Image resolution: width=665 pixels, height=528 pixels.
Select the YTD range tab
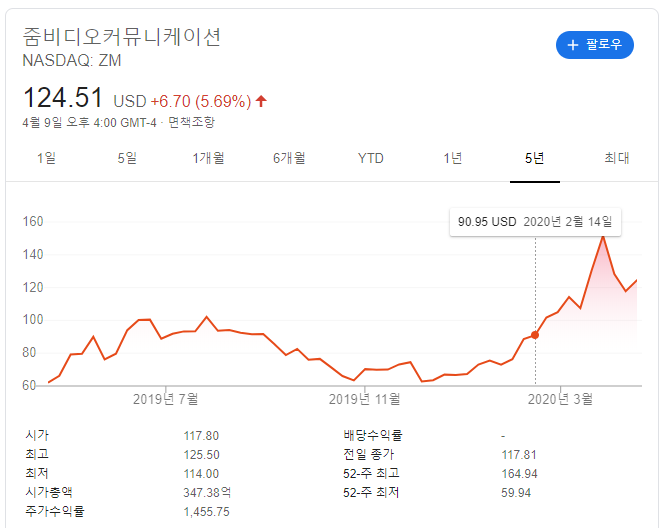pos(371,158)
